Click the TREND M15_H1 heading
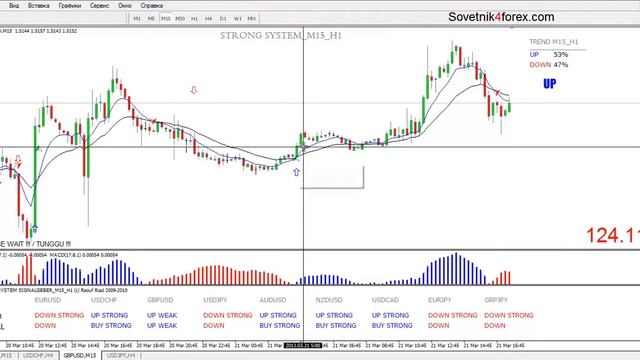Image resolution: width=640 pixels, height=360 pixels. (554, 42)
